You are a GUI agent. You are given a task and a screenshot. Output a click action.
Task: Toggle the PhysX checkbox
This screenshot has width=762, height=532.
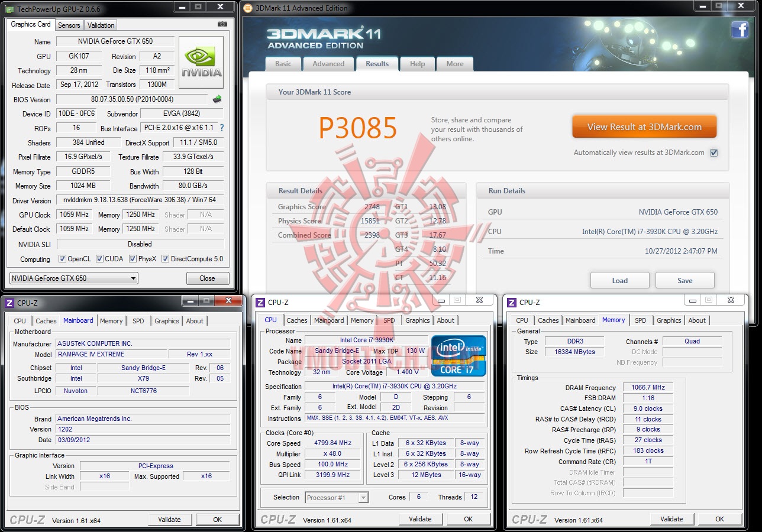coord(133,259)
